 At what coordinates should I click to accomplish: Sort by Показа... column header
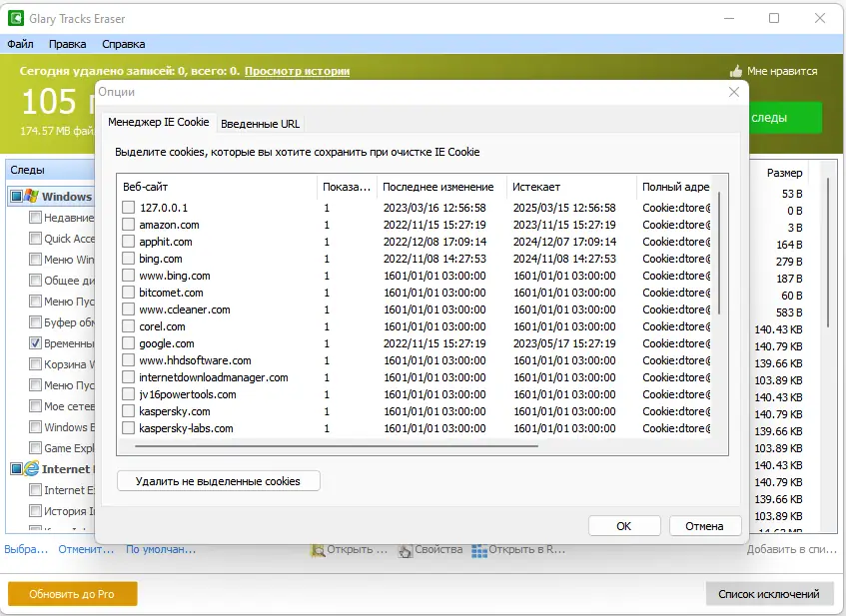[347, 187]
